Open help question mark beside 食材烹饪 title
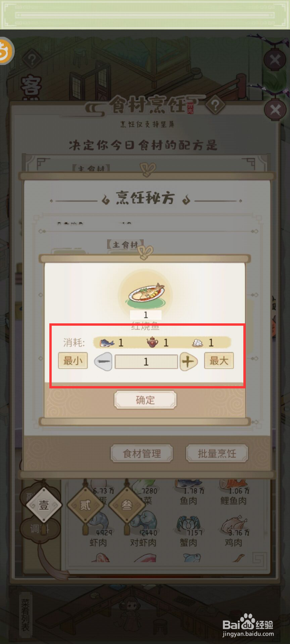This screenshot has width=290, height=644. (215, 106)
